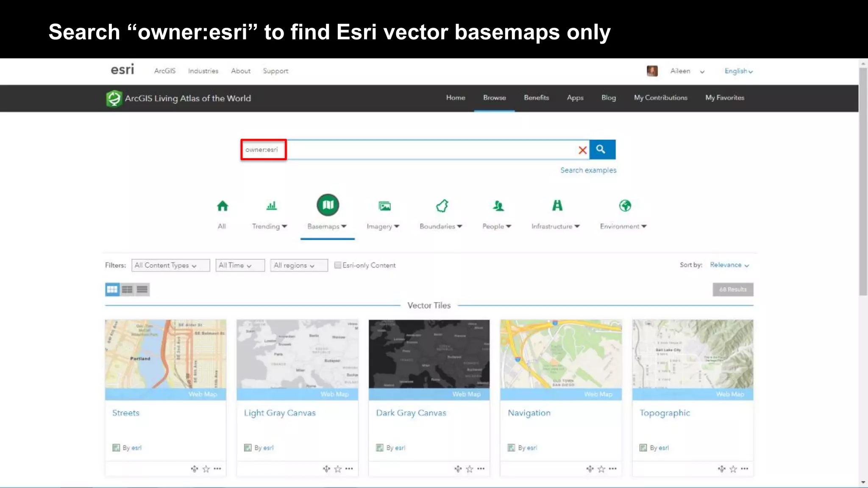Open more options on Topographic card

pyautogui.click(x=745, y=469)
